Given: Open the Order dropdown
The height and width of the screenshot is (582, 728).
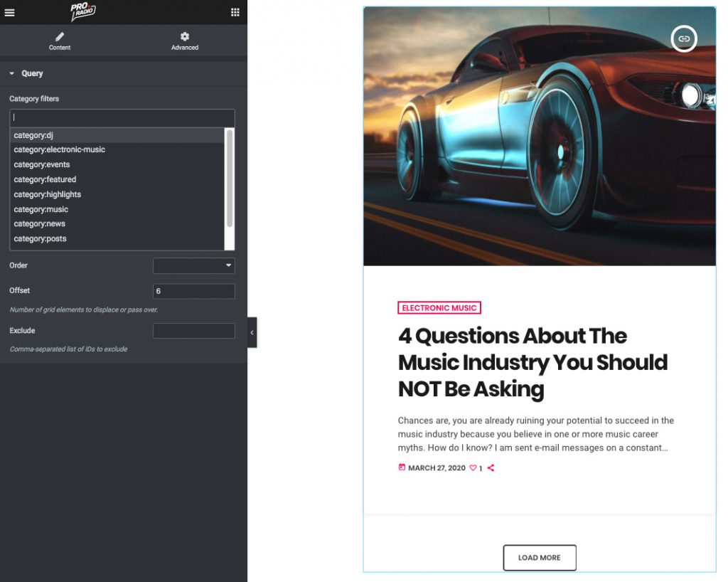Looking at the screenshot, I should click(193, 265).
